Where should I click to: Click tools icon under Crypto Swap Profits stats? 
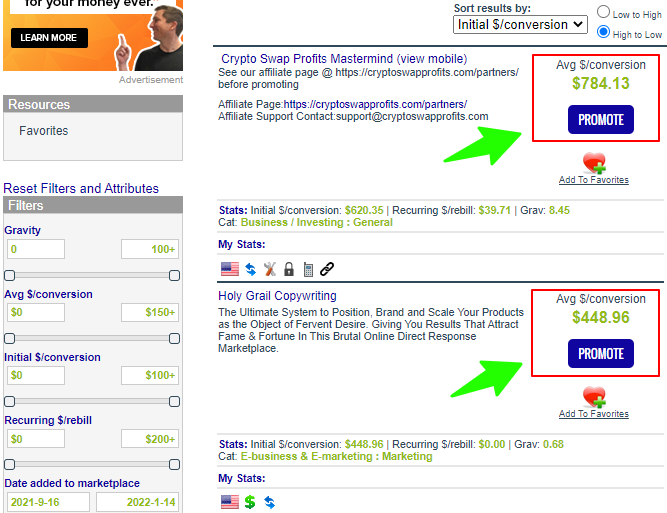point(270,269)
